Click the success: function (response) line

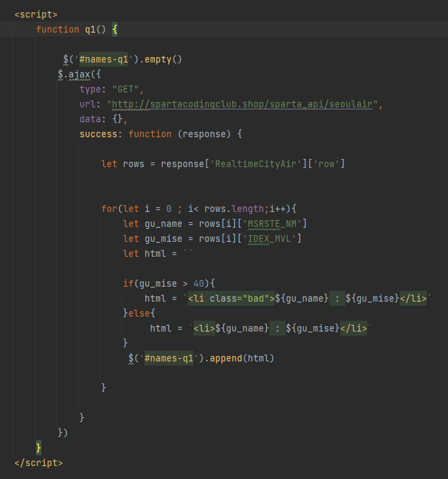point(161,134)
